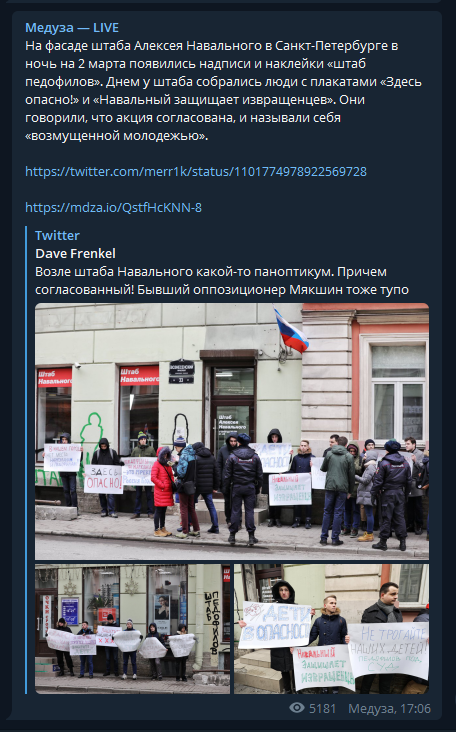This screenshot has width=456, height=732.
Task: Click the 5181 view count
Action: click(x=323, y=709)
